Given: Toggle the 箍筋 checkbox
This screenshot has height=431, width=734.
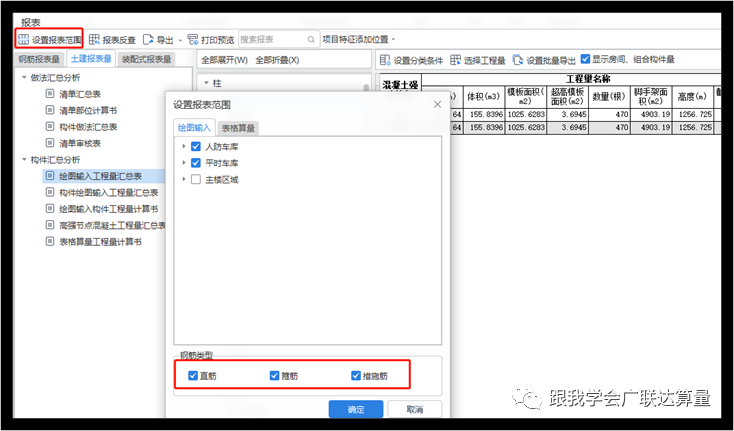Looking at the screenshot, I should pos(274,375).
